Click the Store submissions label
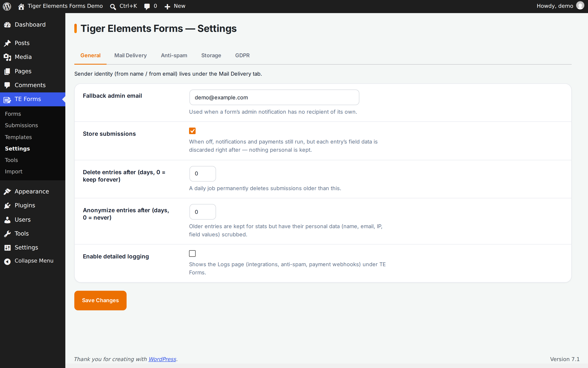 [x=109, y=134]
